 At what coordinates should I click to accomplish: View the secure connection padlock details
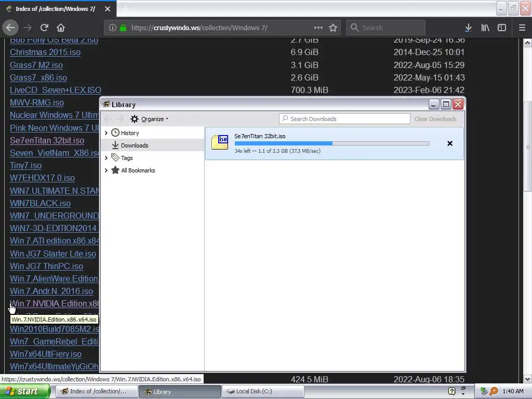point(124,28)
